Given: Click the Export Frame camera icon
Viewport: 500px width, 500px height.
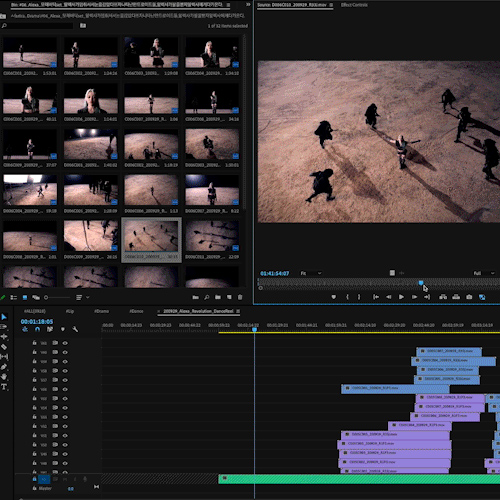Looking at the screenshot, I should 469,297.
